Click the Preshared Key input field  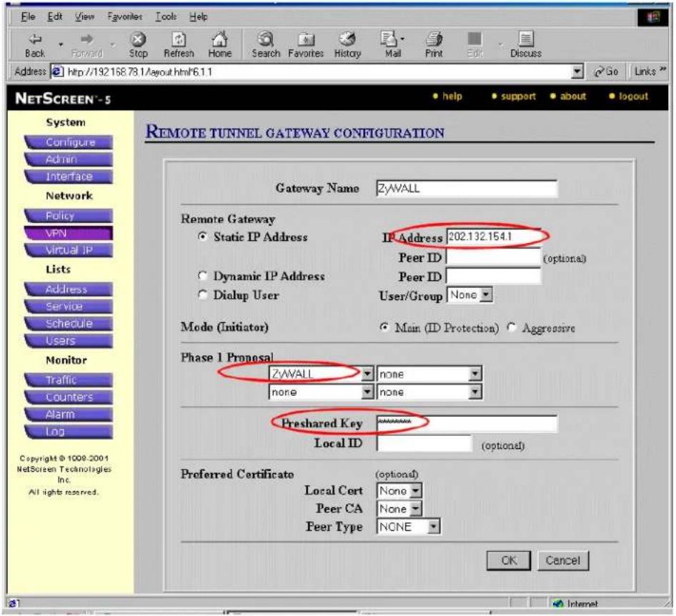(x=467, y=423)
